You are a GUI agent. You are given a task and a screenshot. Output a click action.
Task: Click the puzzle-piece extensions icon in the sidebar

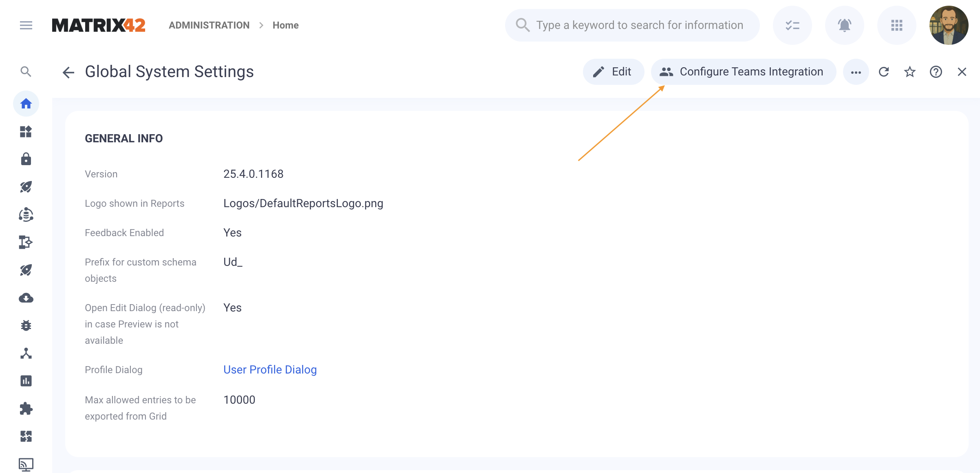[26, 409]
